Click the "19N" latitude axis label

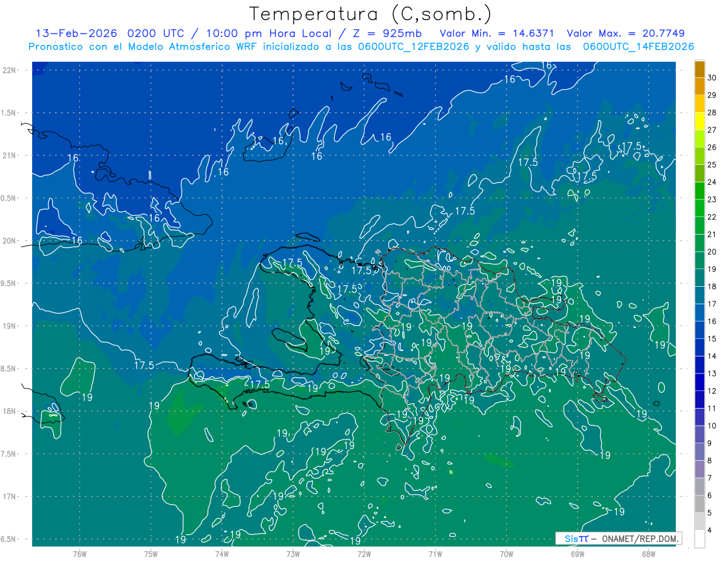click(x=9, y=326)
